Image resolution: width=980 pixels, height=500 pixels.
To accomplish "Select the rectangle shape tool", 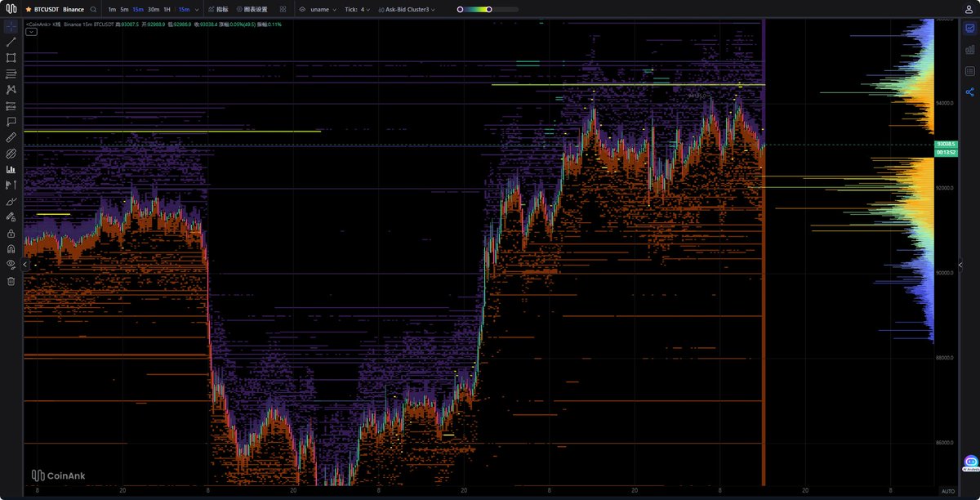I will (11, 58).
